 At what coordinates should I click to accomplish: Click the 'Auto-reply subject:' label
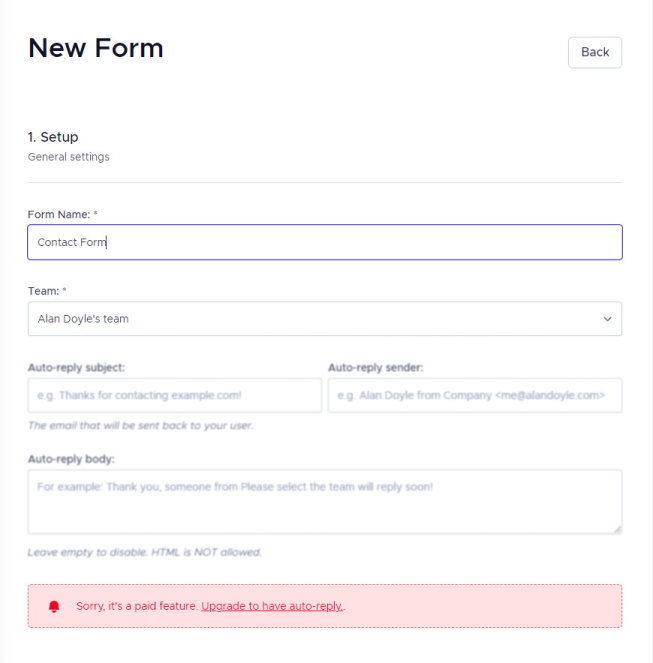[76, 367]
